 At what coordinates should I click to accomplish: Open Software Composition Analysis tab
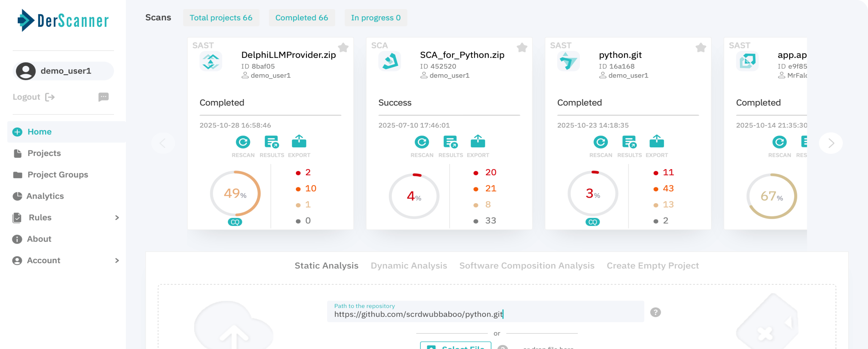tap(527, 266)
